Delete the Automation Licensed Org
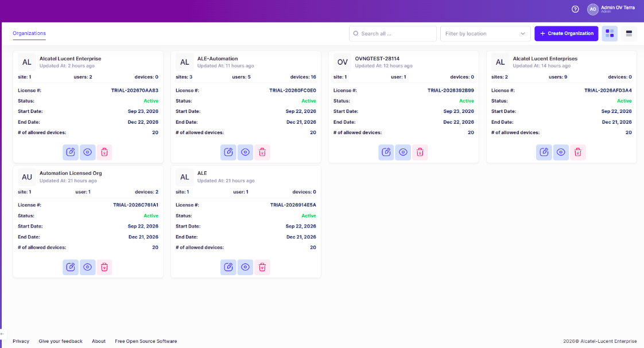This screenshot has width=644, height=348. (x=104, y=267)
